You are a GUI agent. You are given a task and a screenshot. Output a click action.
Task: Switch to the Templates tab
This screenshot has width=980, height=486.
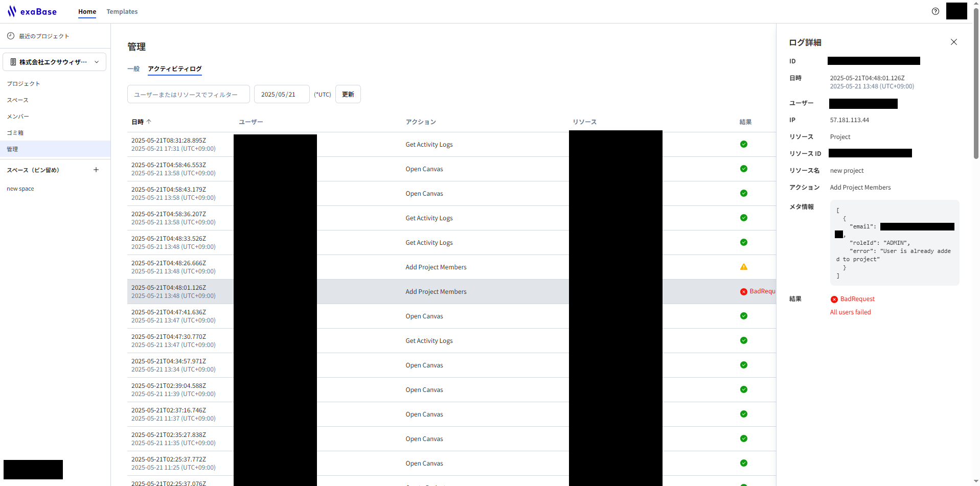122,11
